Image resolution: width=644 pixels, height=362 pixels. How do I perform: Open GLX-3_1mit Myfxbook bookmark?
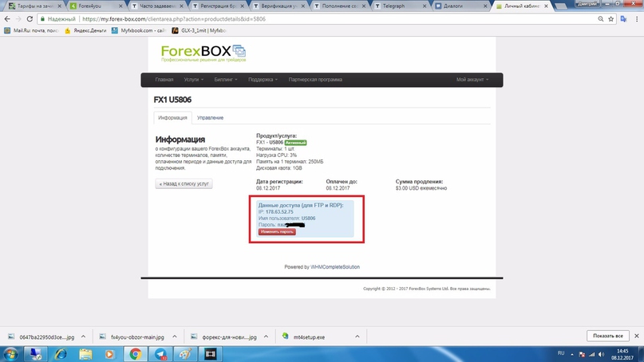pyautogui.click(x=200, y=30)
